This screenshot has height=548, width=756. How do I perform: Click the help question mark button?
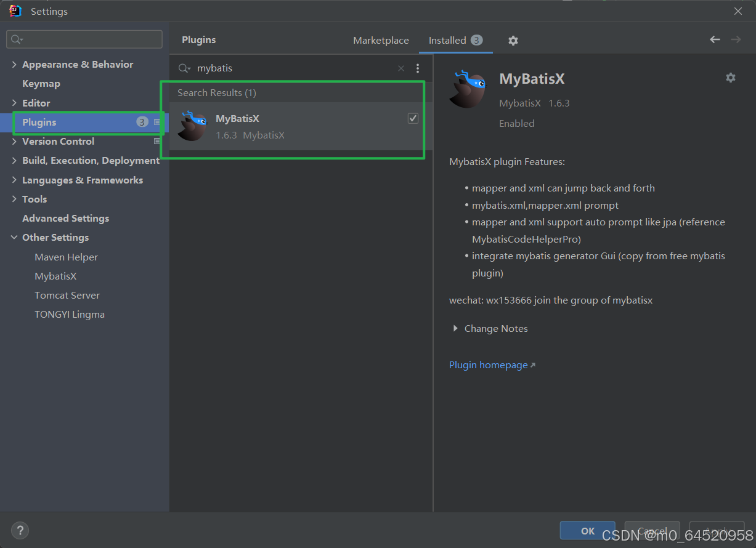(20, 530)
